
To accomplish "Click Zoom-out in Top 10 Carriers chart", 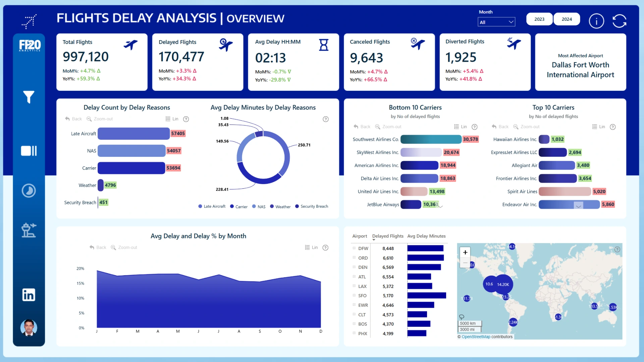I will pos(526,127).
